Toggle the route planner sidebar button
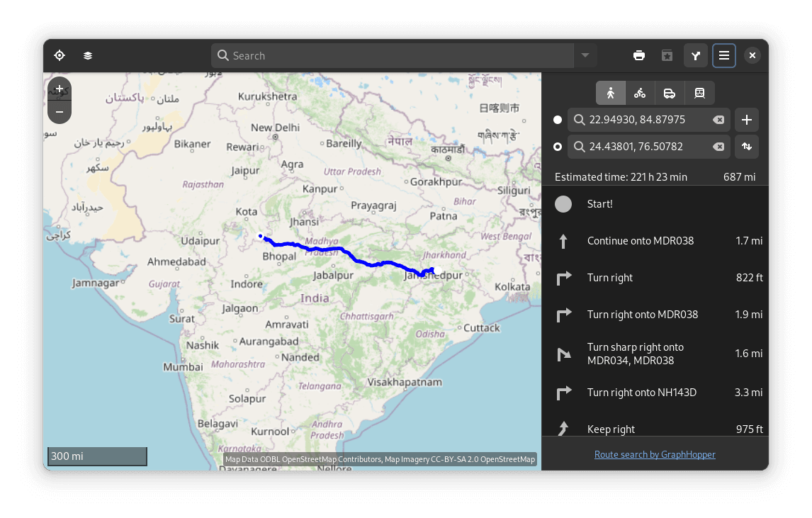This screenshot has height=518, width=812. pyautogui.click(x=696, y=55)
